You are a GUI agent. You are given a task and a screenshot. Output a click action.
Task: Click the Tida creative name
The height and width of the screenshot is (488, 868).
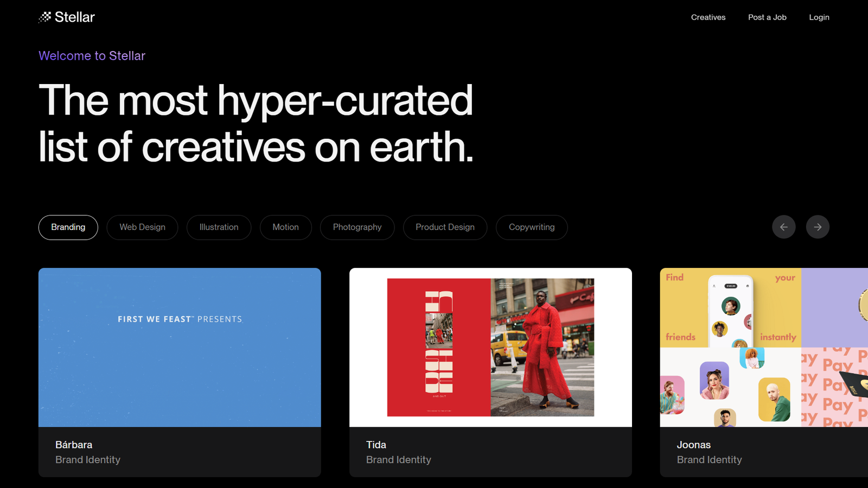[376, 445]
